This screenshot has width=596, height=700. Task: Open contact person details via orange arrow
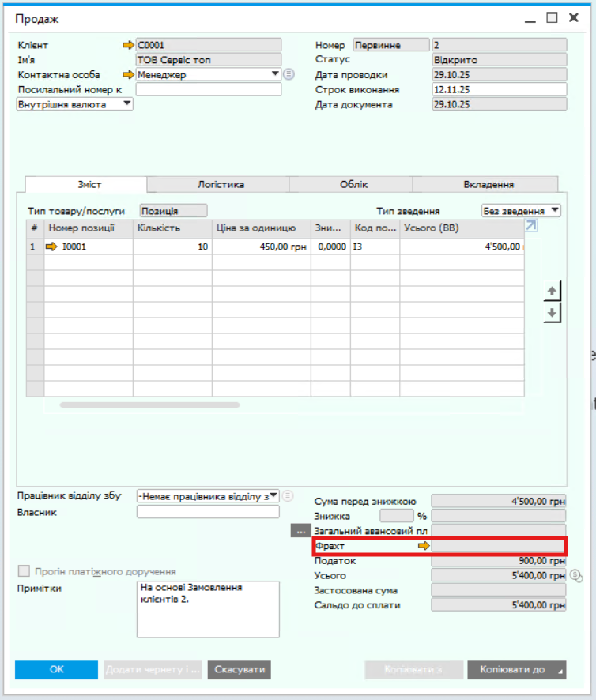(x=128, y=75)
